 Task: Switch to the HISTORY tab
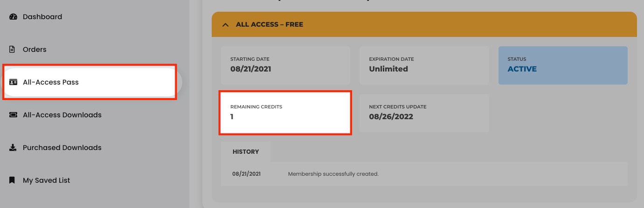point(246,152)
